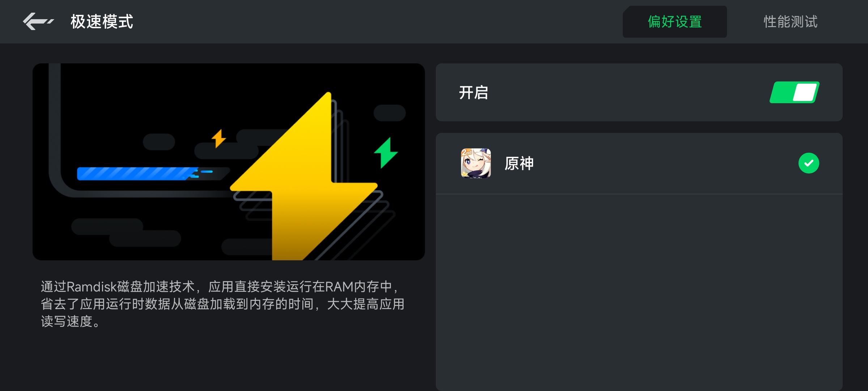
Task: Tap the Ramdisk description paragraph
Action: [x=222, y=304]
